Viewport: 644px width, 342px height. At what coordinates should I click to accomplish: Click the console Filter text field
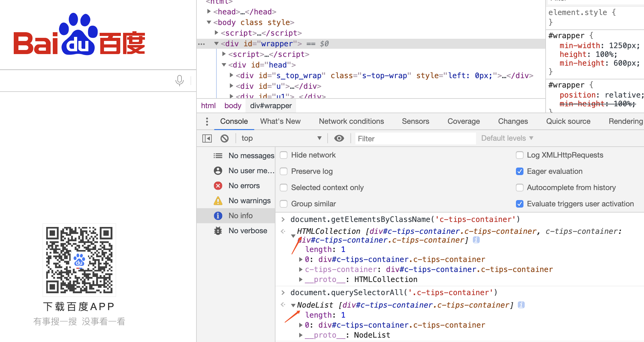415,138
